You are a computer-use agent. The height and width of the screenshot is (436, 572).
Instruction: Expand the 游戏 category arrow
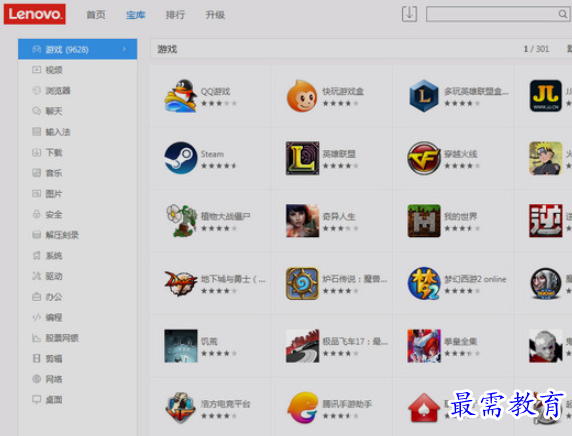click(124, 49)
